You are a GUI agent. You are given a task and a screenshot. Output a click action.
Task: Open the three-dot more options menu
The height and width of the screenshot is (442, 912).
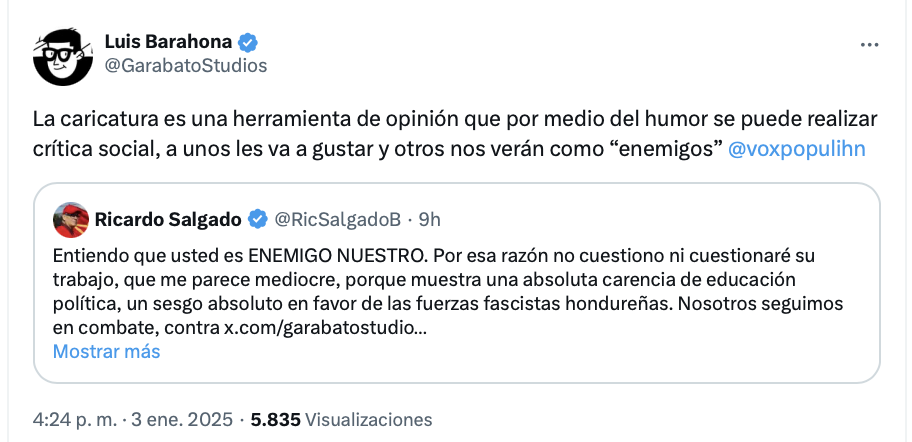(x=869, y=45)
